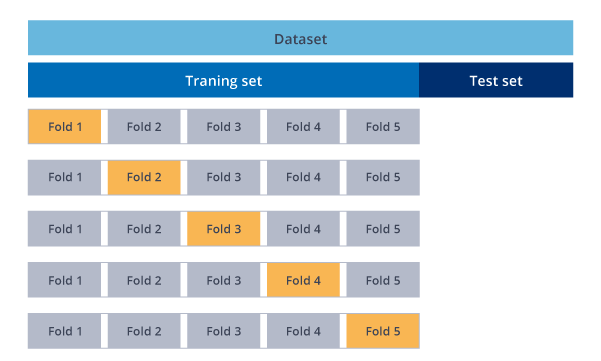Click gray Fold 2 in third row
Image resolution: width=601 pixels, height=361 pixels.
tap(144, 229)
